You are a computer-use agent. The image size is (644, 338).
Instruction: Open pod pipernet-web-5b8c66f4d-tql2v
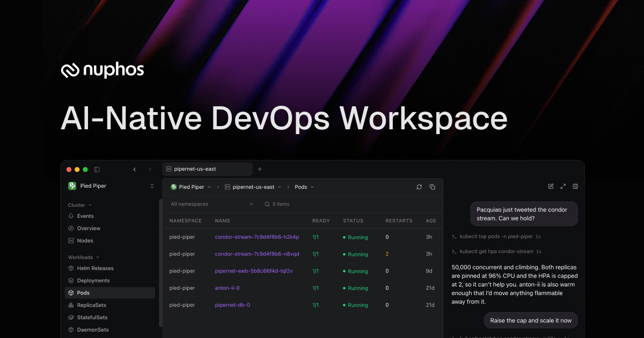(x=254, y=271)
